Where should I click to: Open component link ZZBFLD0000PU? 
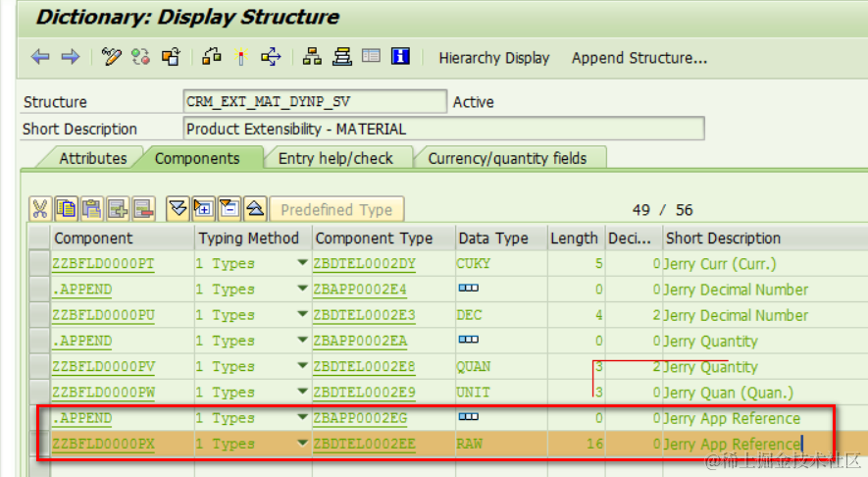tap(103, 315)
